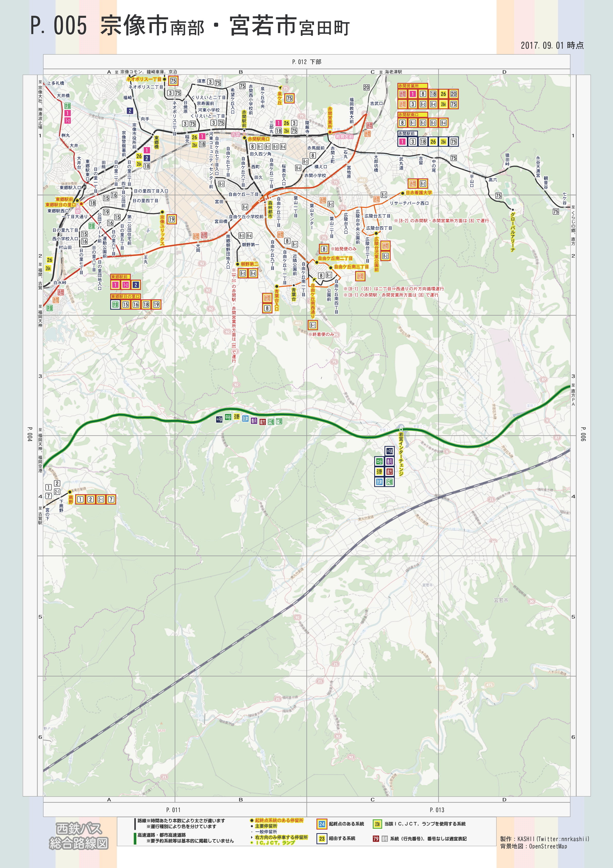
Task: Select legend entry 主要停留所
Action: click(x=266, y=827)
